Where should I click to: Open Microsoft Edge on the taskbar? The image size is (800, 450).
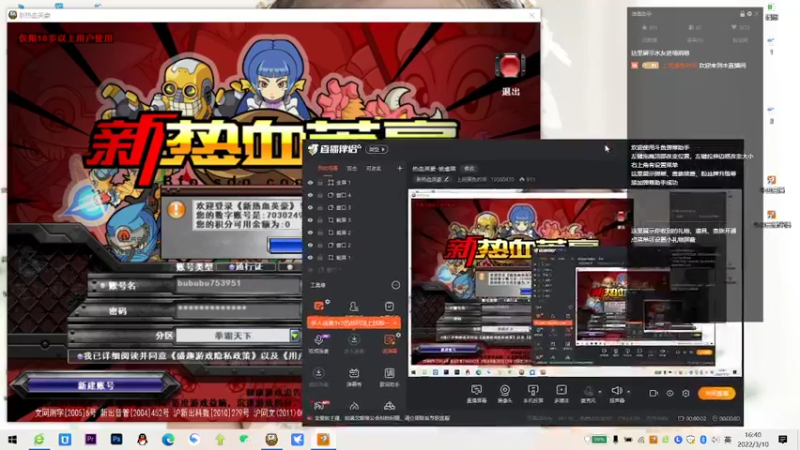pyautogui.click(x=168, y=439)
